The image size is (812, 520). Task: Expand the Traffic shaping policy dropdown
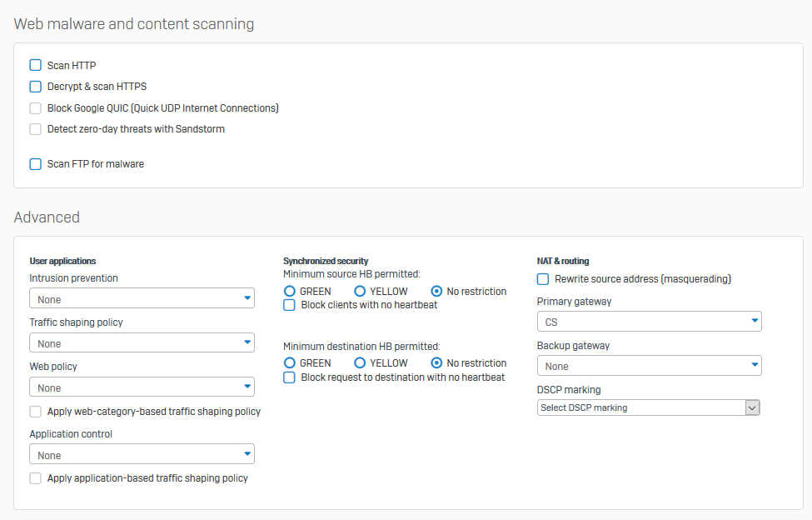(142, 342)
